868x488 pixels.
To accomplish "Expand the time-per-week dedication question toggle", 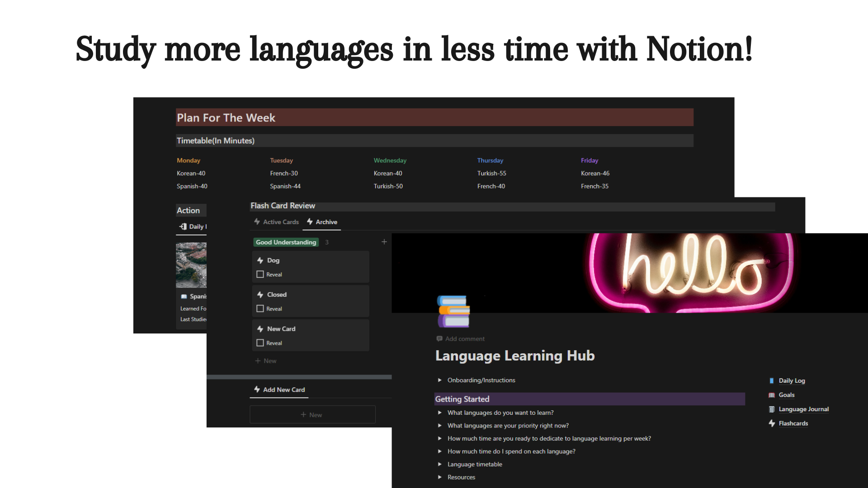I will (x=440, y=438).
